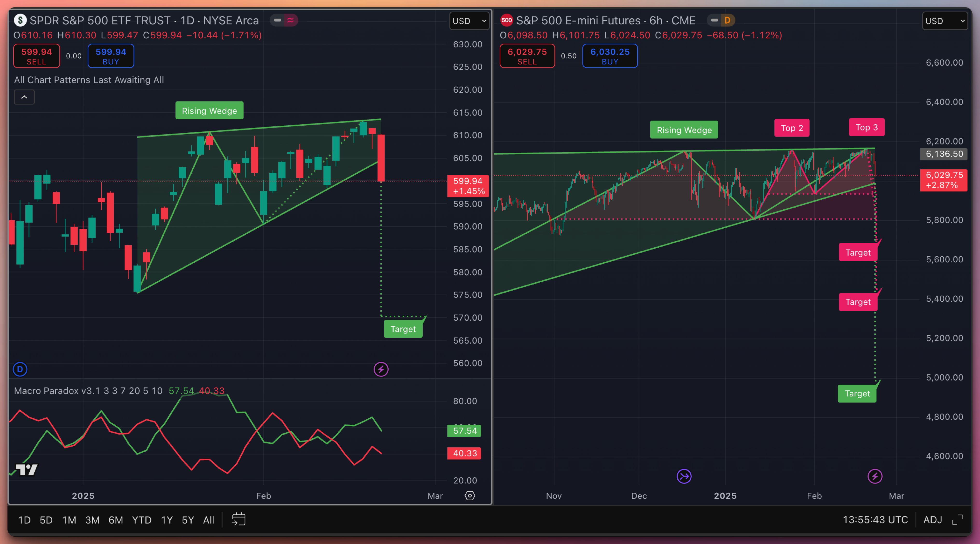Screen dimensions: 980x544
Task: Click the left chart's purple lightning bolt marker
Action: (x=381, y=369)
